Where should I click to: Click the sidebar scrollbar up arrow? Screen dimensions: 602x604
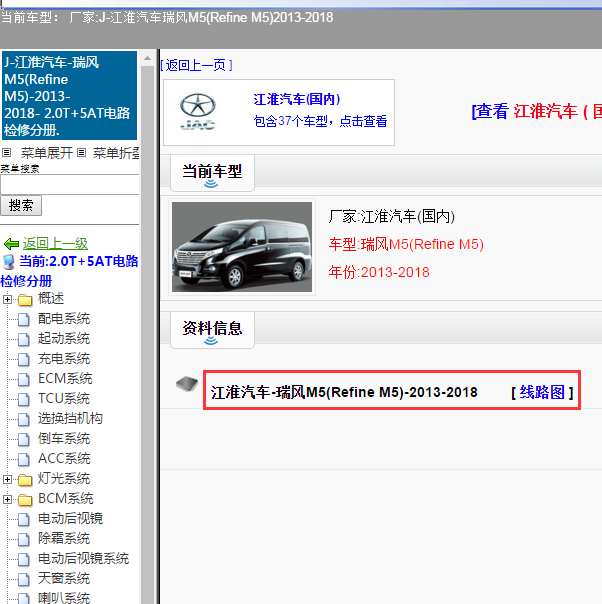tap(147, 59)
